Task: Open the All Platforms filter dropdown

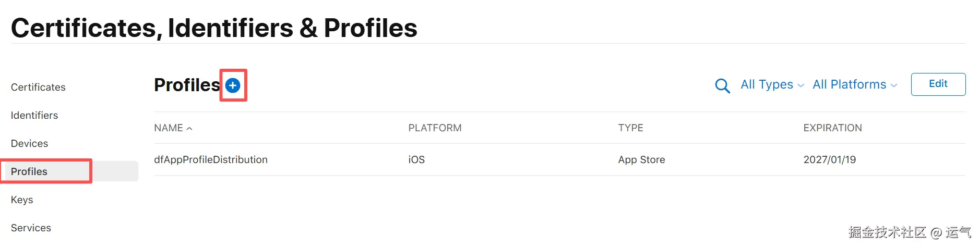Action: (854, 84)
